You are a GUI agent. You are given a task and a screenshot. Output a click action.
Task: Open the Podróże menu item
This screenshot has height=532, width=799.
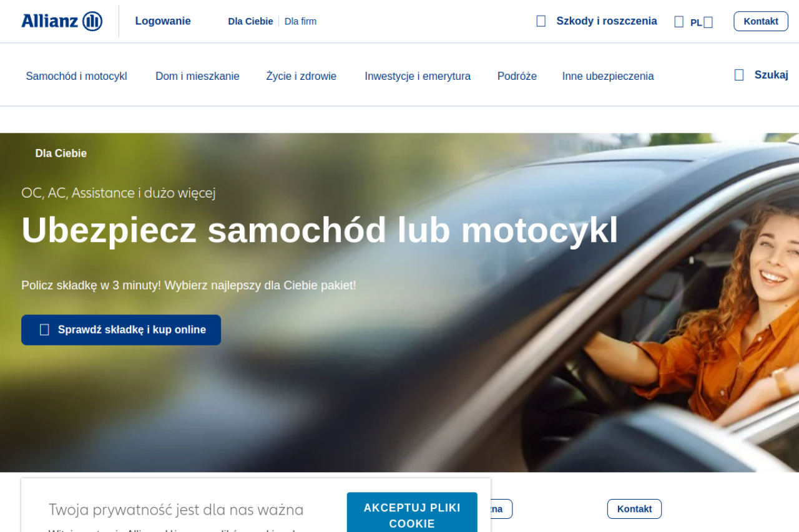tap(517, 76)
